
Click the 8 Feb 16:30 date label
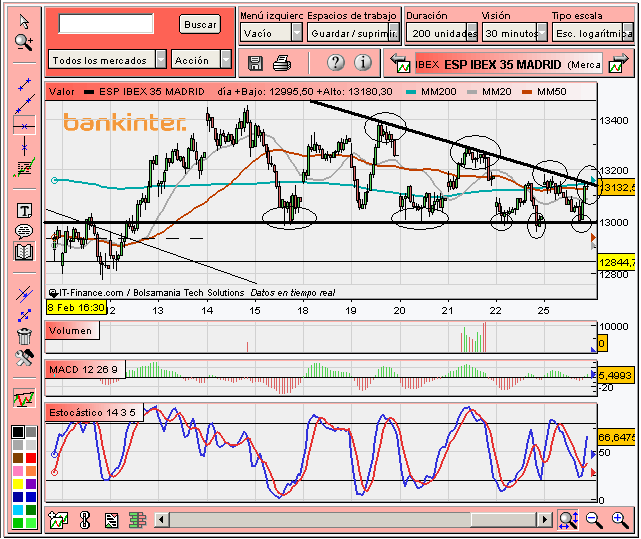[x=76, y=308]
